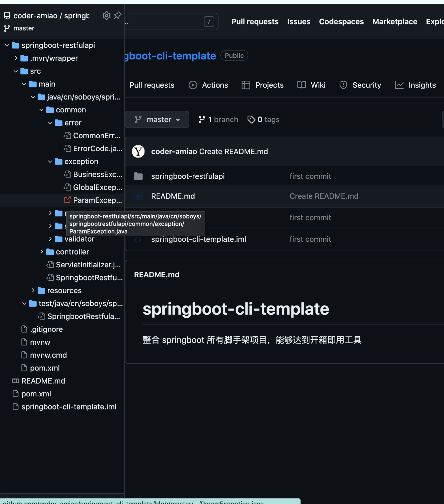The height and width of the screenshot is (504, 444).
Task: Click the Insights graph icon
Action: click(x=399, y=85)
